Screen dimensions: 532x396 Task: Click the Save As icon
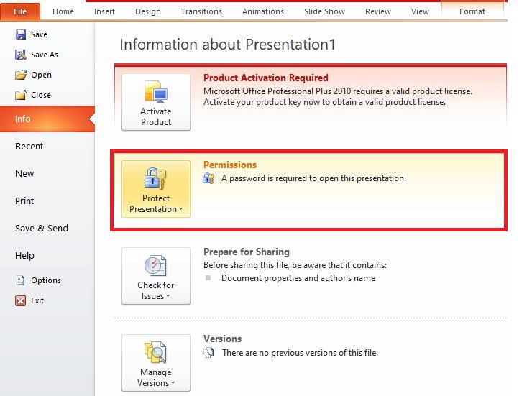pyautogui.click(x=21, y=55)
